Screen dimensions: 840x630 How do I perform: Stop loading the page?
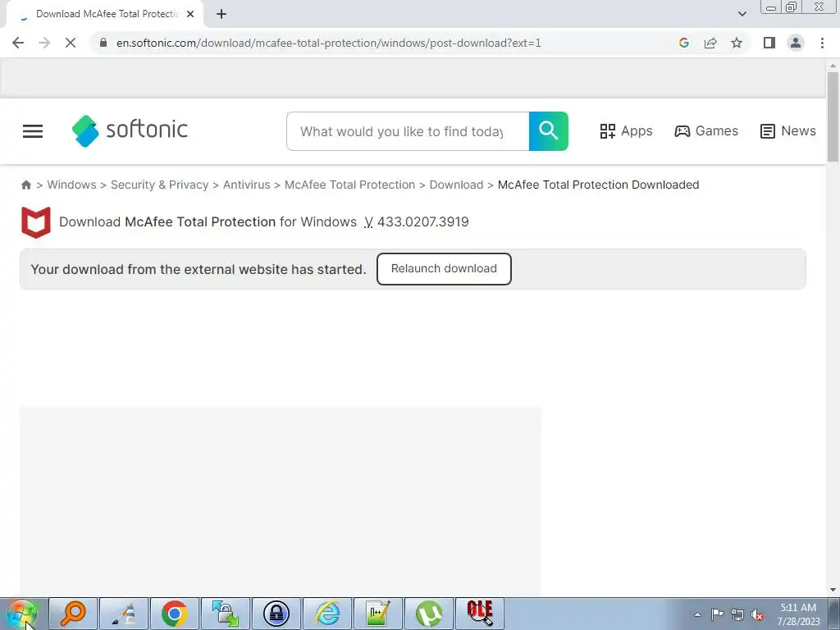click(71, 43)
